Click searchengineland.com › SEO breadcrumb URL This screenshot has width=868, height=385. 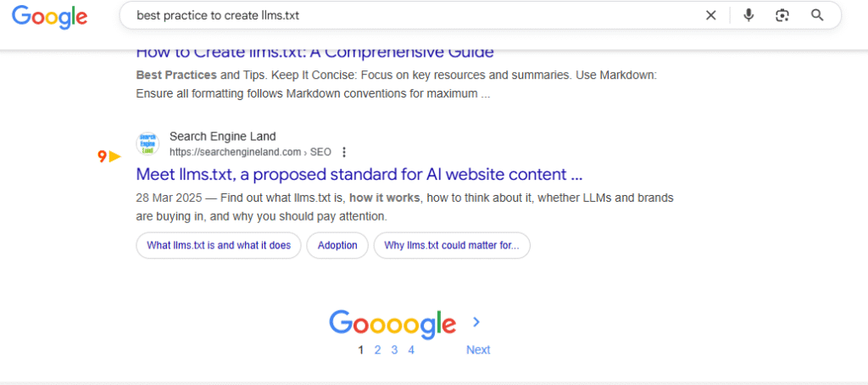(x=249, y=153)
